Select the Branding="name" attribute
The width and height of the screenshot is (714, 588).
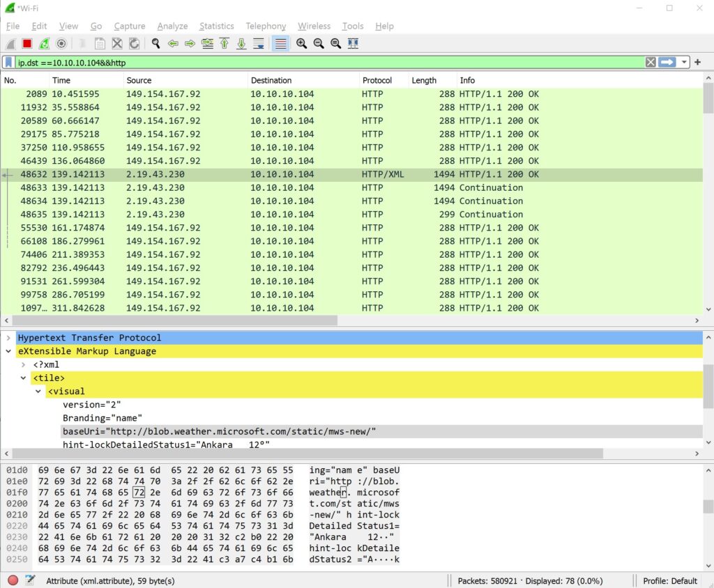pos(102,418)
